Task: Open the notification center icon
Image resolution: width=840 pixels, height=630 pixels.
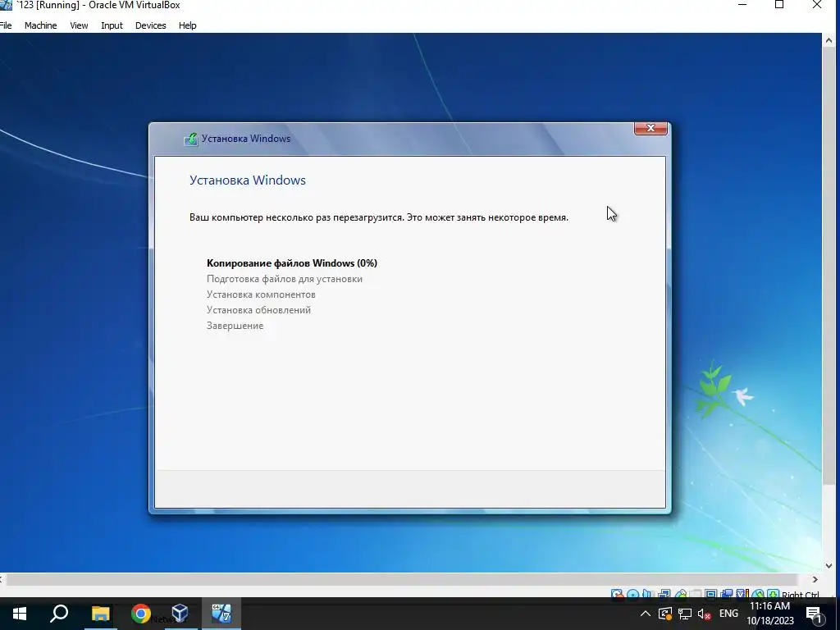Action: coord(815,614)
